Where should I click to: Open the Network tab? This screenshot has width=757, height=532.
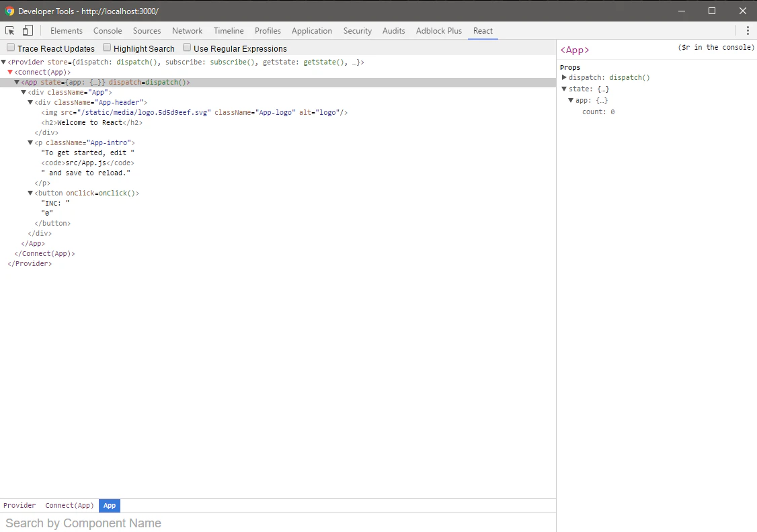(x=188, y=31)
